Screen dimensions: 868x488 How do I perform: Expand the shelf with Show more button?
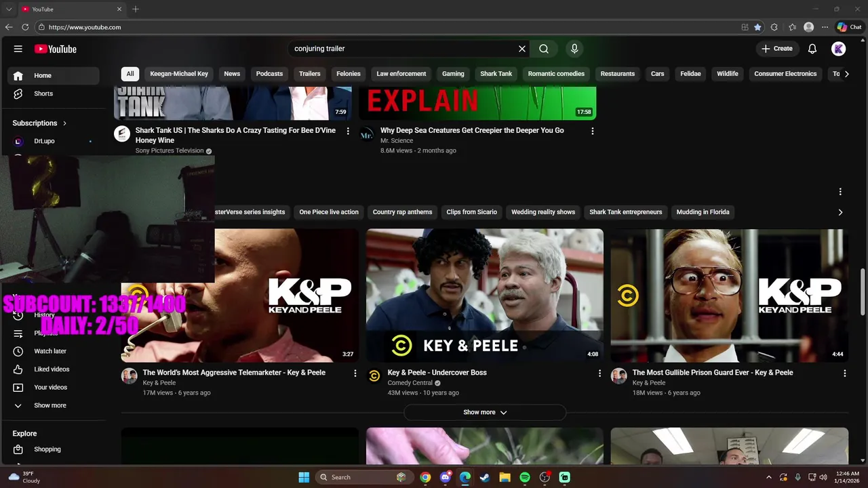[x=485, y=412]
